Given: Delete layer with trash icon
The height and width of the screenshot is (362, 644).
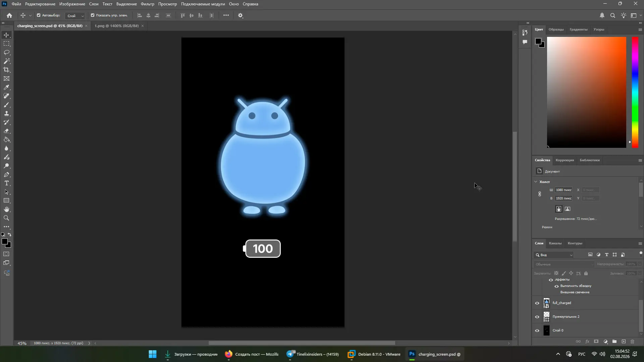Looking at the screenshot, I should click(x=633, y=342).
